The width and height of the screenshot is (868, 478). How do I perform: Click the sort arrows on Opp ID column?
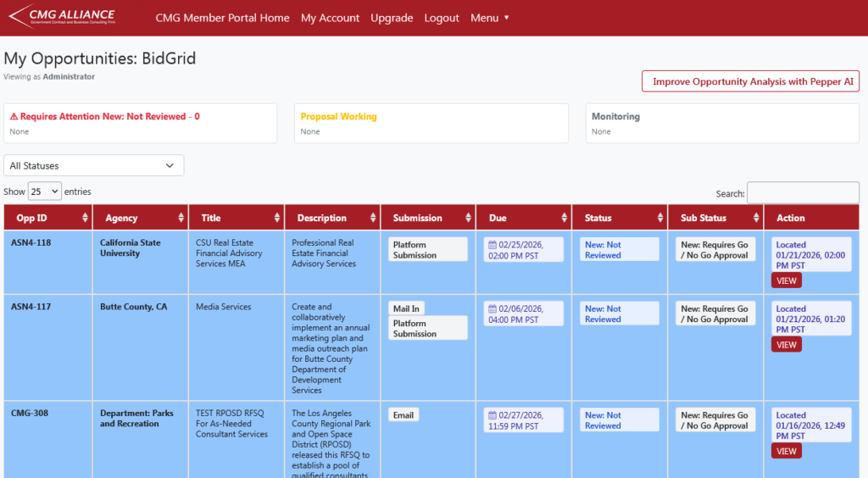[x=85, y=218]
